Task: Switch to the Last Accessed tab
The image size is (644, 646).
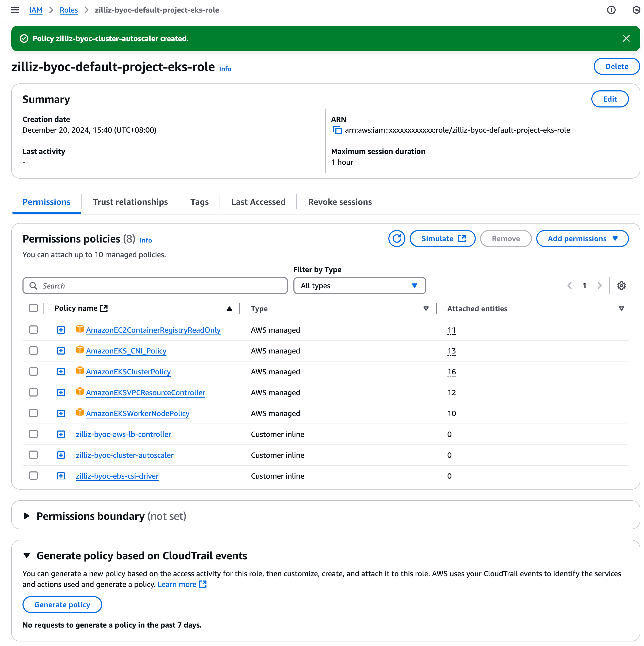Action: (258, 202)
